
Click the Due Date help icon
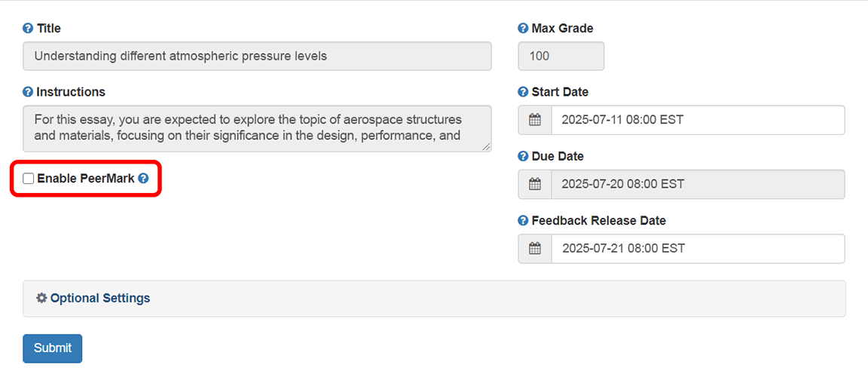coord(523,157)
